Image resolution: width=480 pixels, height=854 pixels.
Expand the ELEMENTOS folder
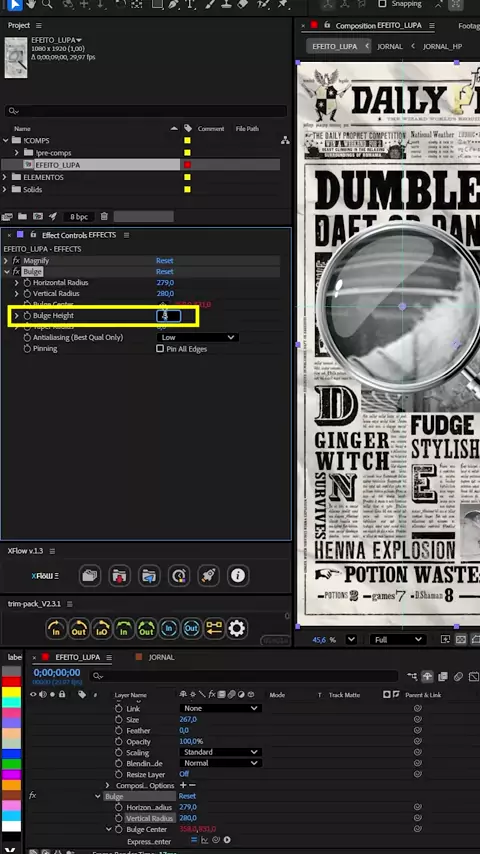(x=6, y=177)
